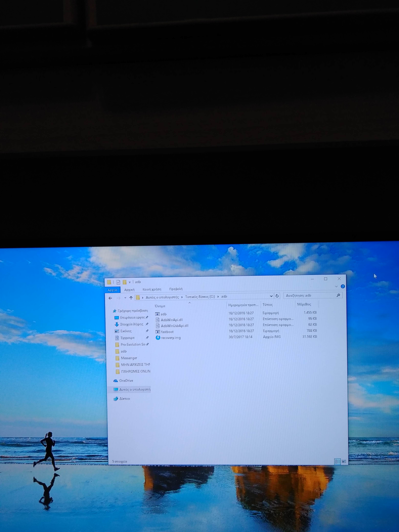
Task: Open address bar history dropdown
Action: [271, 296]
